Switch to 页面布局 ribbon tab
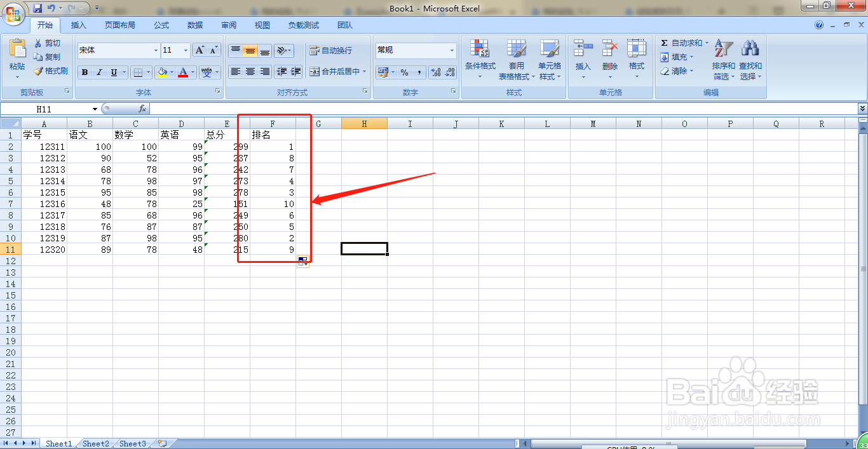The width and height of the screenshot is (868, 449). [120, 25]
